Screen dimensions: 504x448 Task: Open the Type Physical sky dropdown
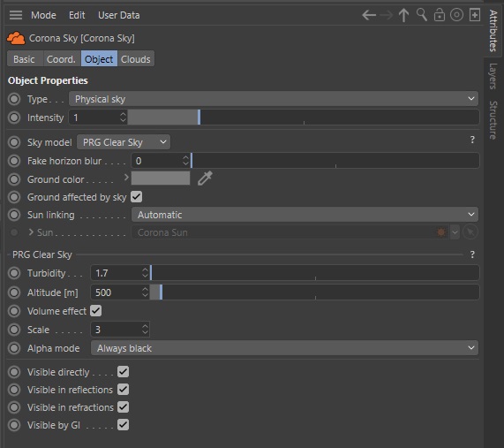[274, 99]
